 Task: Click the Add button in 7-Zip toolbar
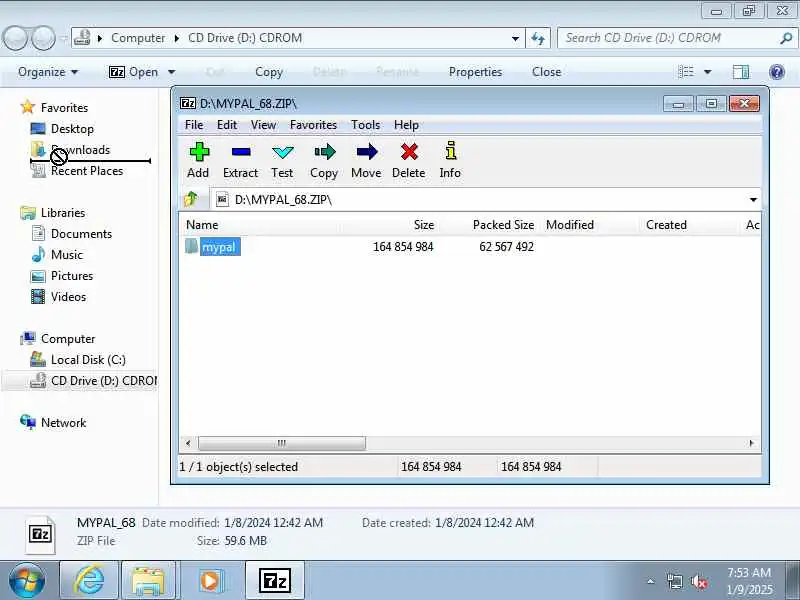pyautogui.click(x=198, y=160)
